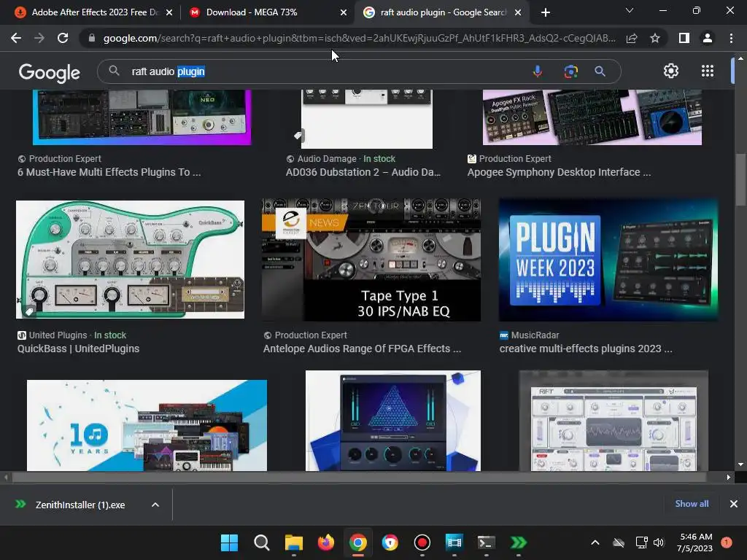The width and height of the screenshot is (747, 560).
Task: Bookmark this page with the star icon
Action: click(x=655, y=38)
